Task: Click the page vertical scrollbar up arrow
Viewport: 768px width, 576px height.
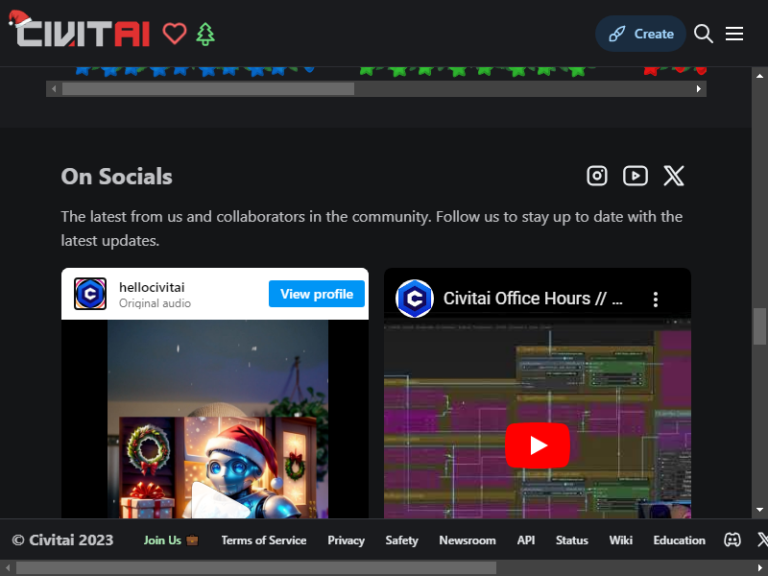Action: [760, 76]
